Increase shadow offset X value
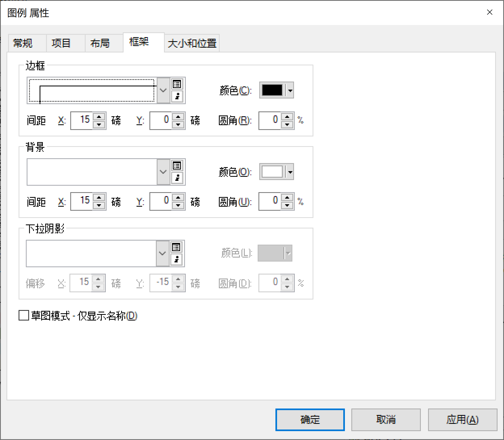Viewport: 504px width, 440px height. coord(98,279)
